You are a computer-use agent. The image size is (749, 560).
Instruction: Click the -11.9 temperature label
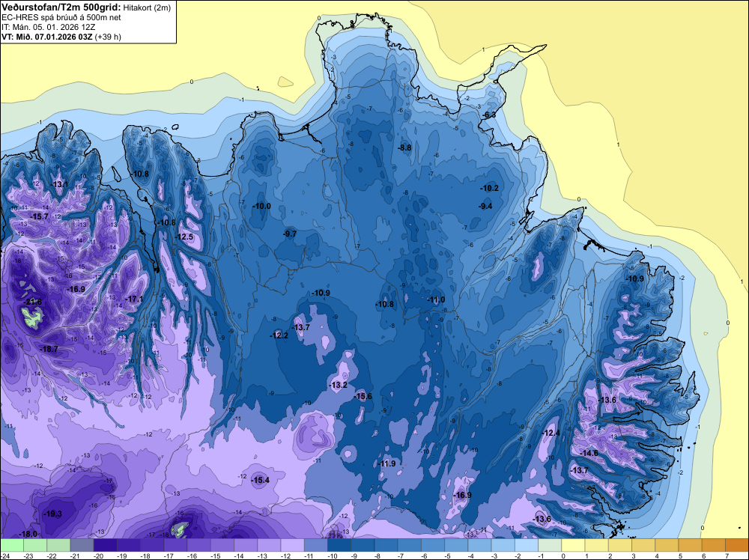click(x=387, y=463)
